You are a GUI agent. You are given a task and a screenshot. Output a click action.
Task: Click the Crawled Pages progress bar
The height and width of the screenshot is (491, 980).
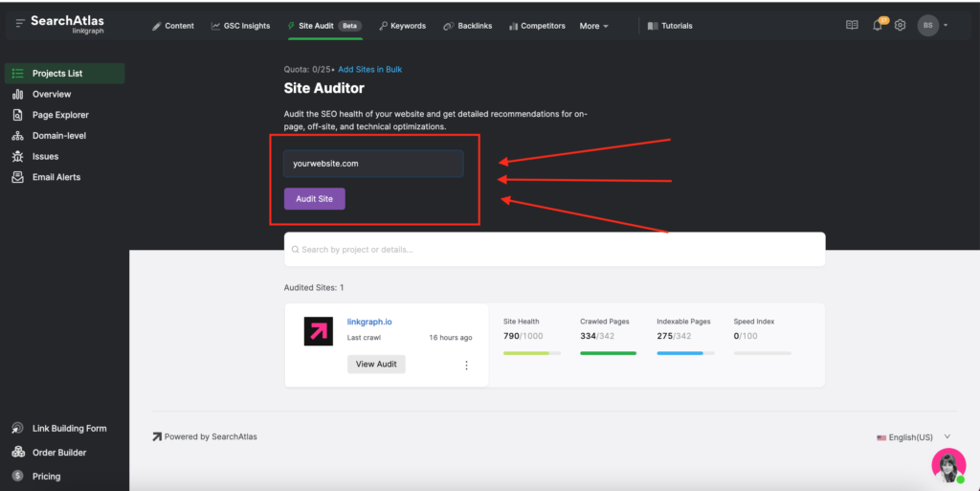[x=608, y=353]
